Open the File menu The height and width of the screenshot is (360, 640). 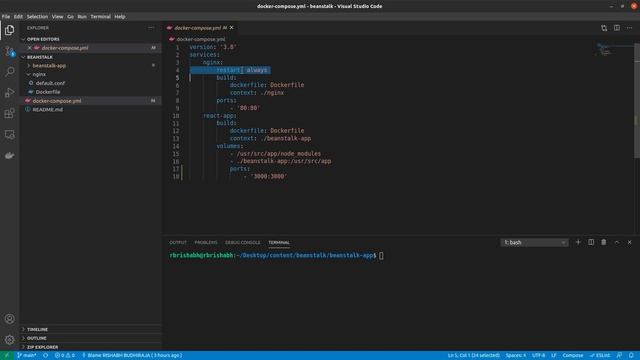6,17
